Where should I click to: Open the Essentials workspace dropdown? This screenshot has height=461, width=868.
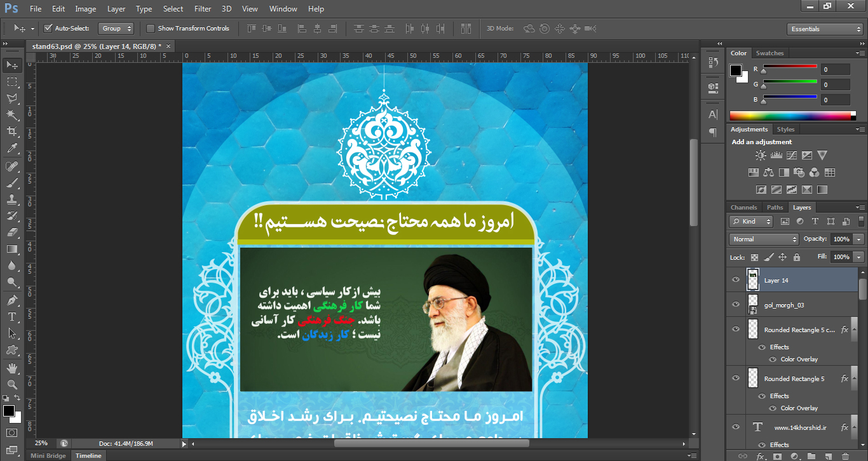(x=824, y=29)
